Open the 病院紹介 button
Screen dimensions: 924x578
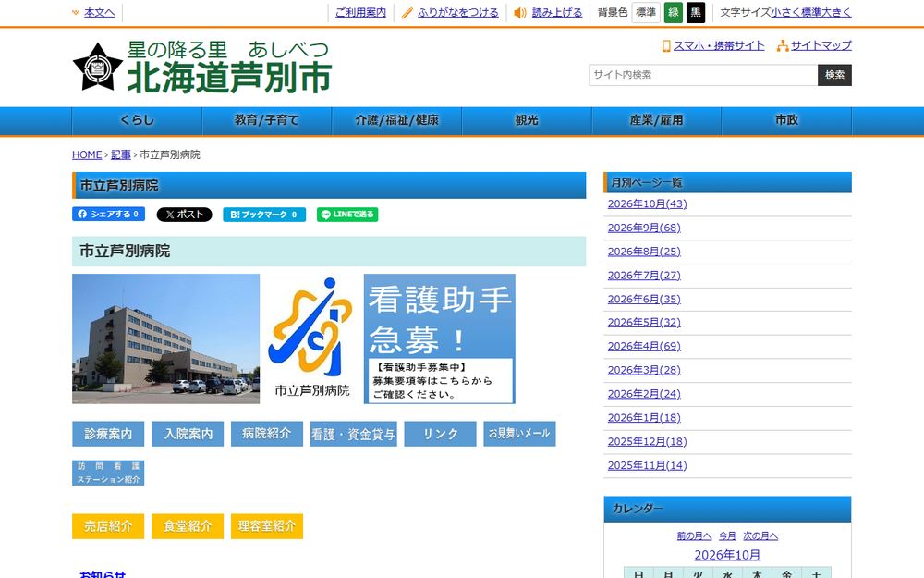coord(267,434)
